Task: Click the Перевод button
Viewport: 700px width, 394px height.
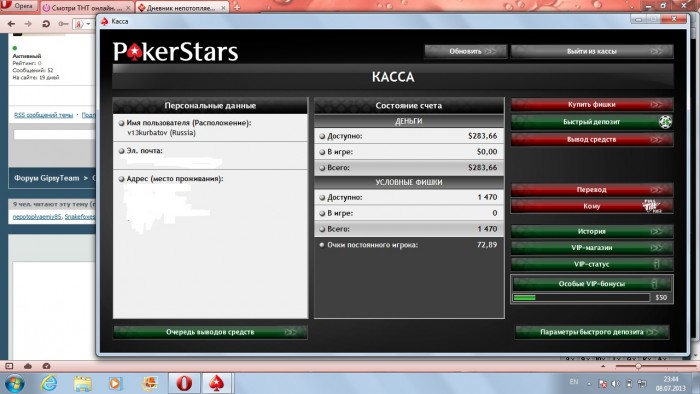Action: (592, 190)
